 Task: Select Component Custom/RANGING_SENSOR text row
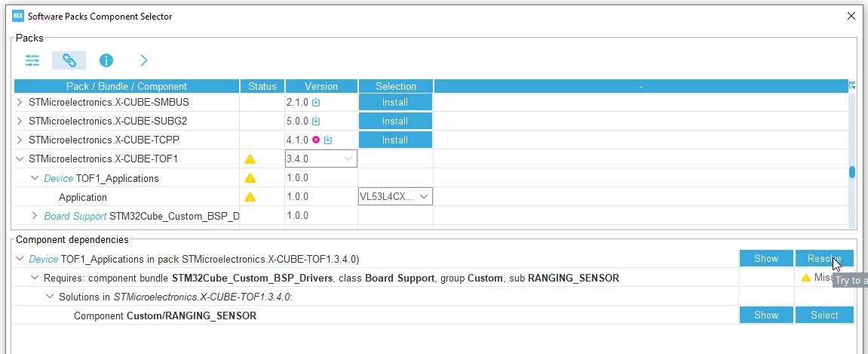(x=165, y=316)
